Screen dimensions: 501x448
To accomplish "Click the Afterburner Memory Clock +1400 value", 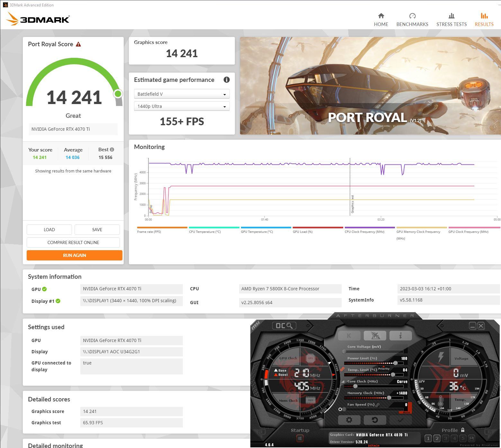I will (402, 393).
